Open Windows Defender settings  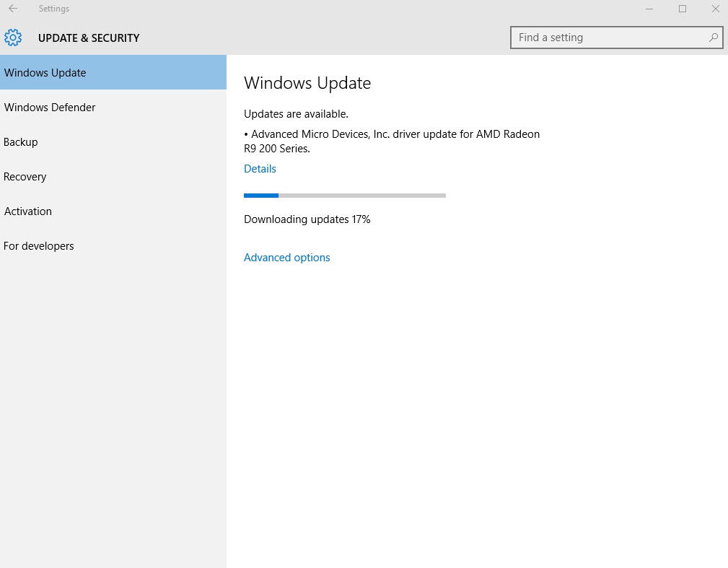[x=49, y=107]
